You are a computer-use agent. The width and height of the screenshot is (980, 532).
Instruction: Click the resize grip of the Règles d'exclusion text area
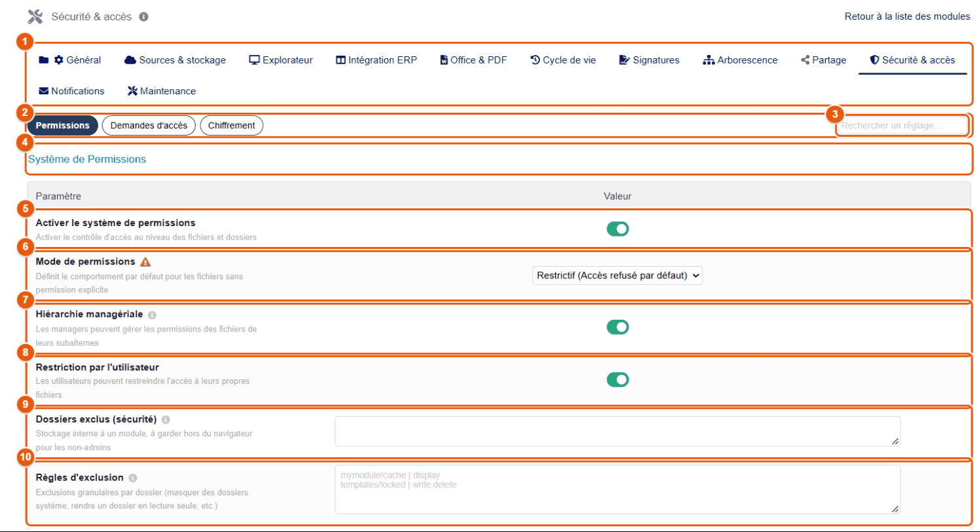895,508
